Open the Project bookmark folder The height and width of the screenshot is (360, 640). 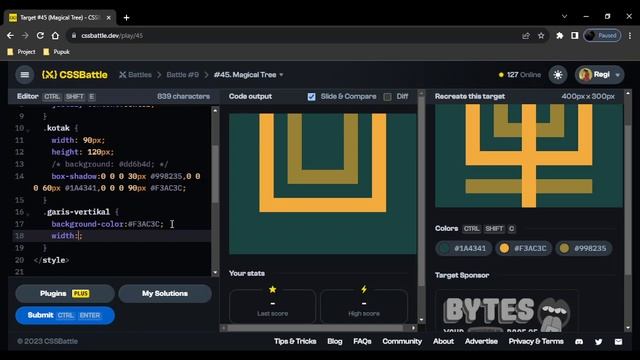pyautogui.click(x=22, y=52)
